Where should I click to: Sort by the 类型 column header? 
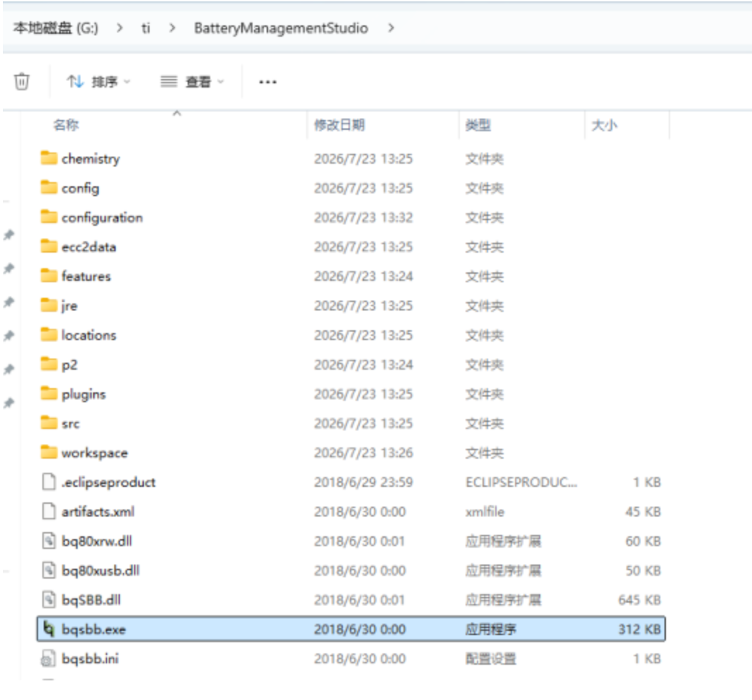(x=478, y=125)
